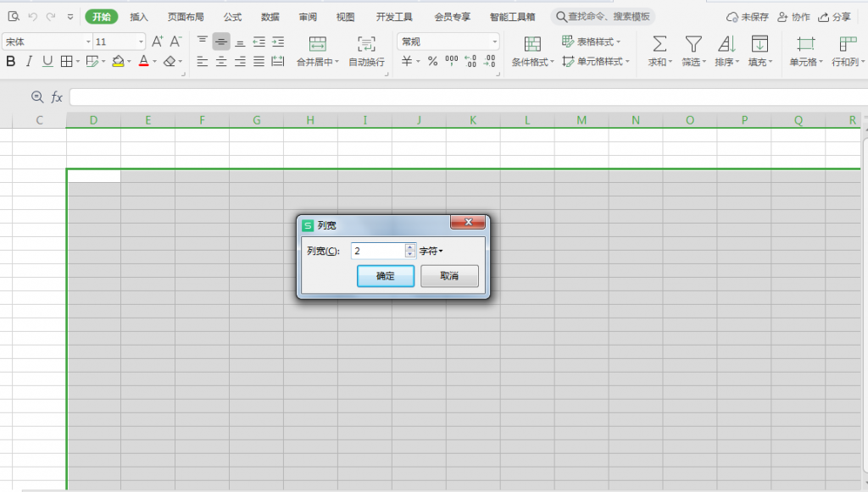Open Table Style dropdown
The image size is (868, 492).
(x=591, y=41)
